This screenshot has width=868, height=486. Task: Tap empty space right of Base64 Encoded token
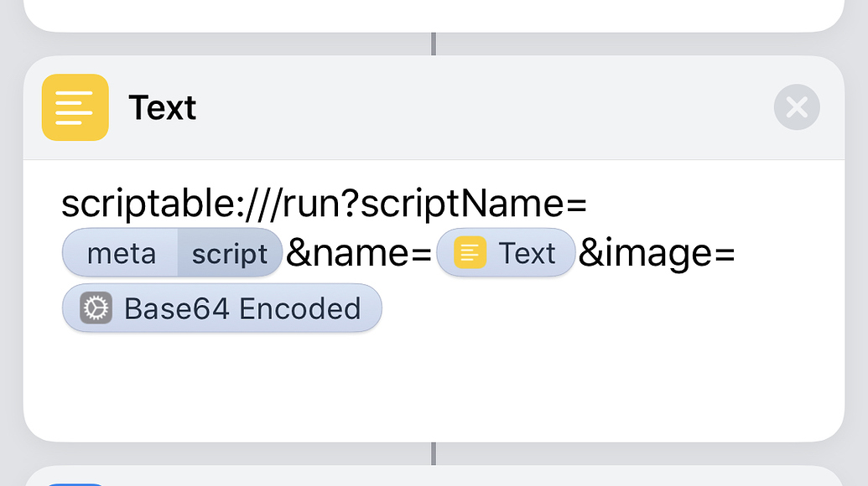tap(604, 308)
